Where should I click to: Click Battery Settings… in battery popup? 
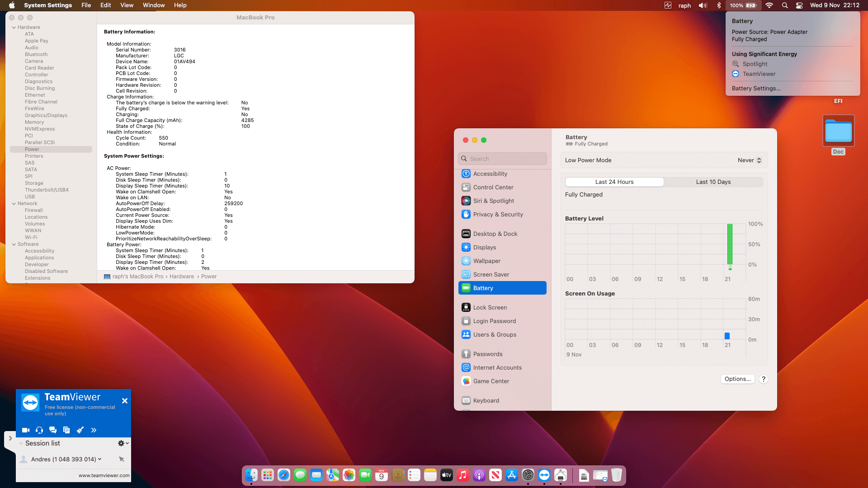pyautogui.click(x=756, y=89)
